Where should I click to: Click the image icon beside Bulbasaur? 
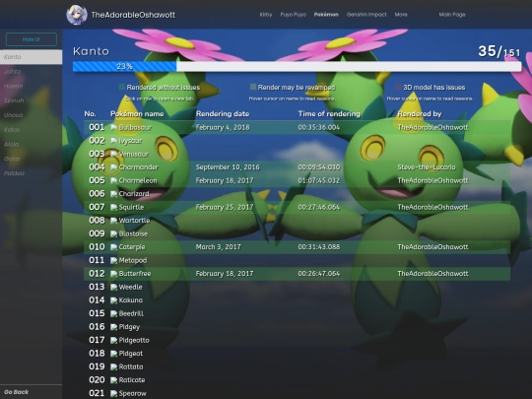coord(113,127)
